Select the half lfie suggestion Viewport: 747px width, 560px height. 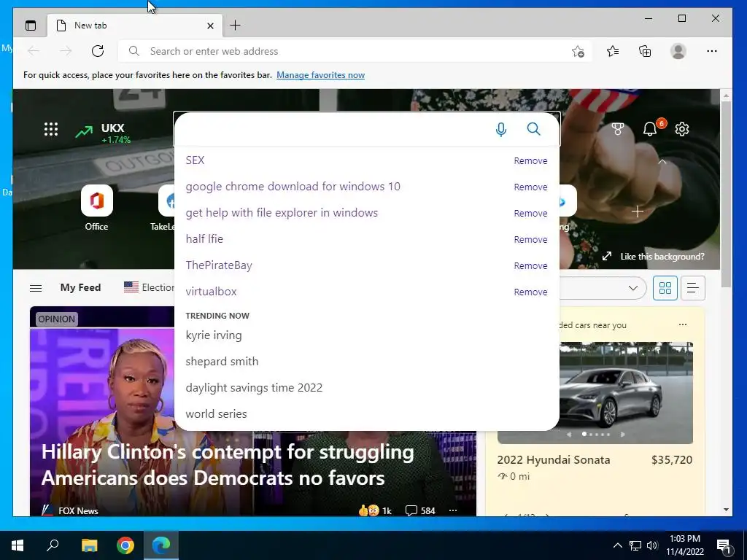pyautogui.click(x=204, y=238)
